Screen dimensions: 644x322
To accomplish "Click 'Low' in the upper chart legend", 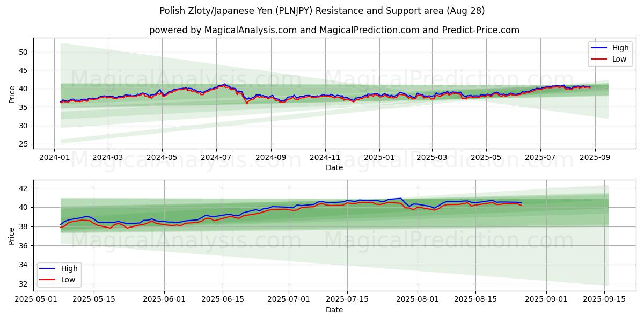I will [x=619, y=59].
